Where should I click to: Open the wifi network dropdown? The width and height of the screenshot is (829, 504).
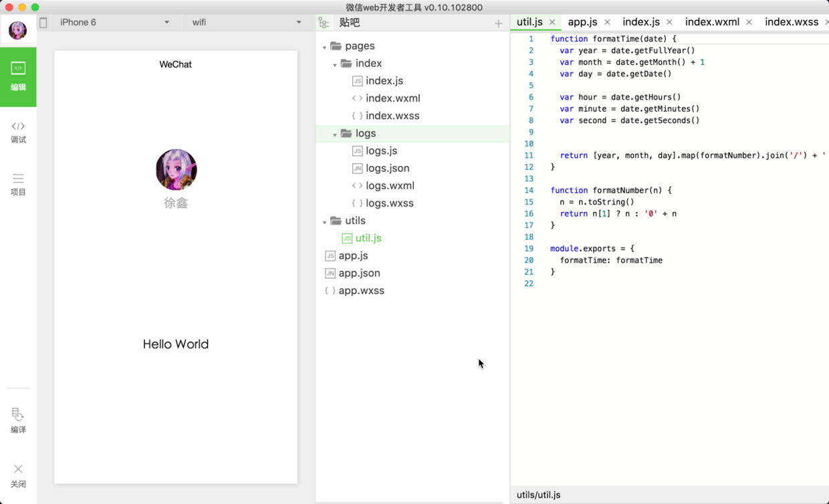point(247,23)
